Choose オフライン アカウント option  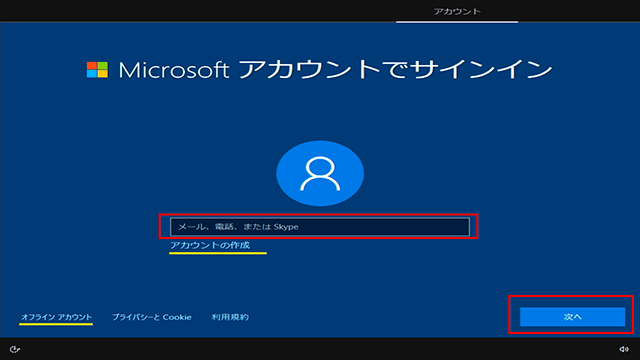click(56, 317)
